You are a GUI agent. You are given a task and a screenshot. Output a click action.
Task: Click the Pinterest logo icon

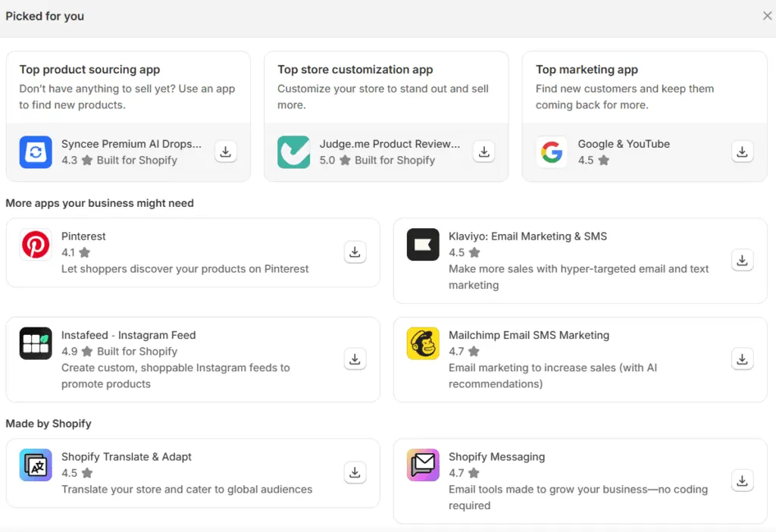[36, 245]
